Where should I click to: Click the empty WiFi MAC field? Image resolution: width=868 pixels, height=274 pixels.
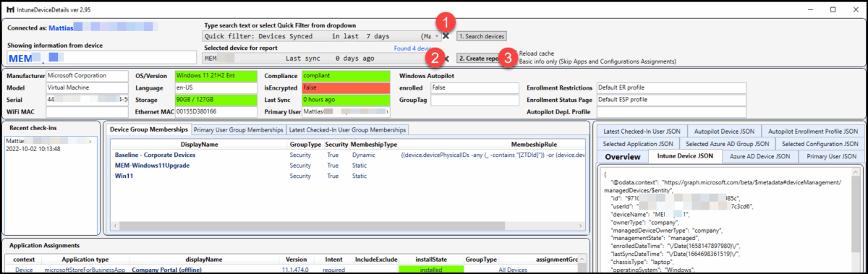point(88,112)
